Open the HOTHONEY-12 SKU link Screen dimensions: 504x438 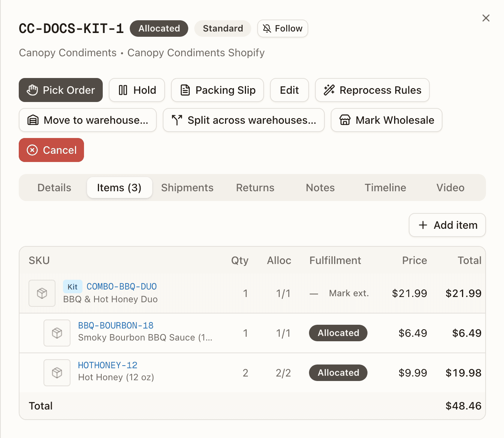click(x=108, y=365)
